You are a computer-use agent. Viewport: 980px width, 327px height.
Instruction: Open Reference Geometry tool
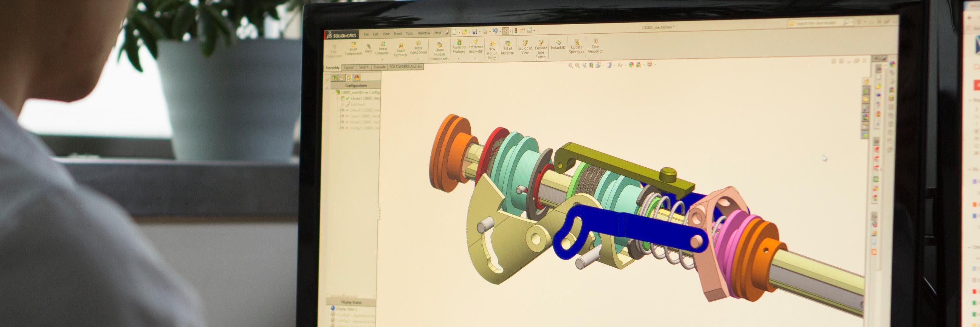[x=476, y=47]
